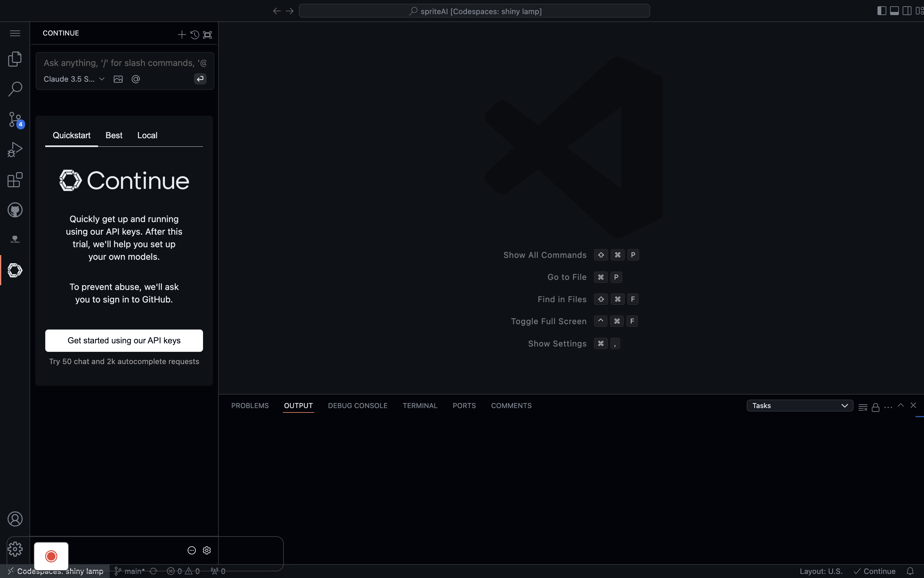The image size is (924, 578).
Task: Select the Run and Debug icon
Action: pos(15,149)
